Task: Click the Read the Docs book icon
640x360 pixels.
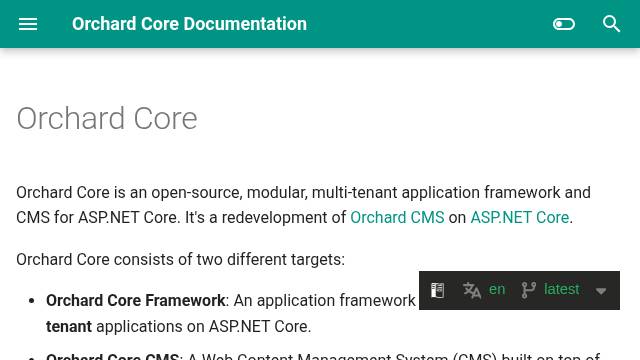Action: tap(438, 291)
